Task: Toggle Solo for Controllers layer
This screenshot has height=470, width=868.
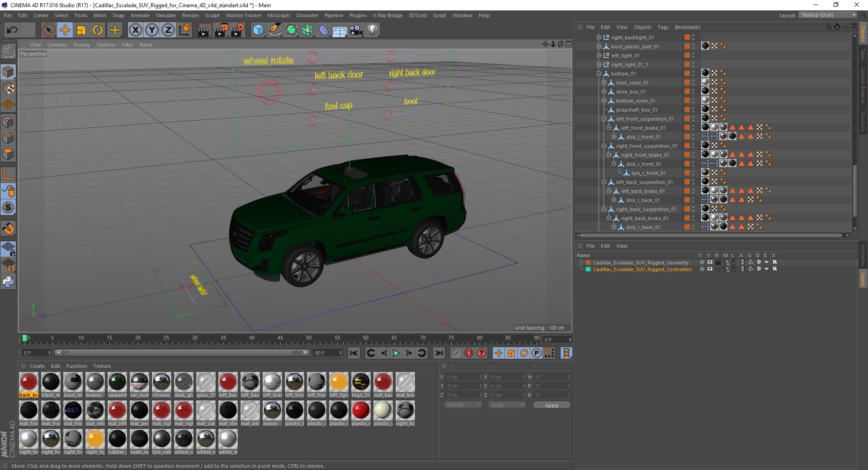Action: [702, 269]
